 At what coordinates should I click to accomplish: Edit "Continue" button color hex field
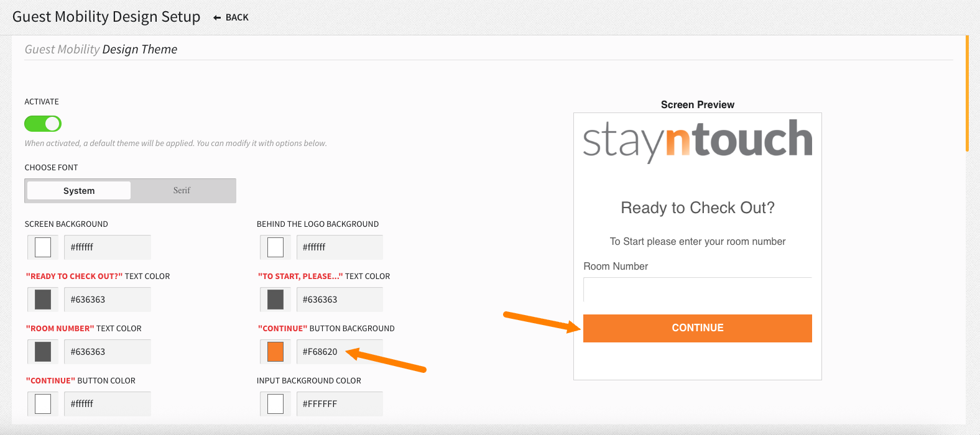[x=108, y=404]
